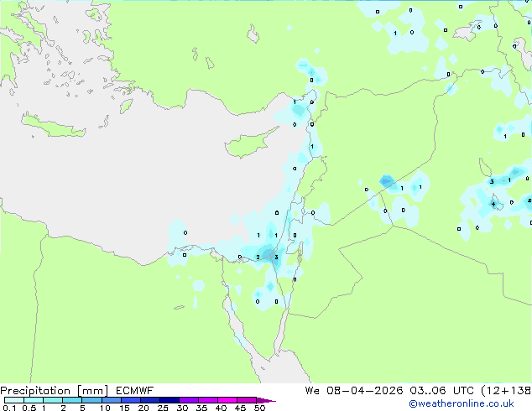Click the legend value "50"
Screen dimensions: 532x411
[259, 408]
